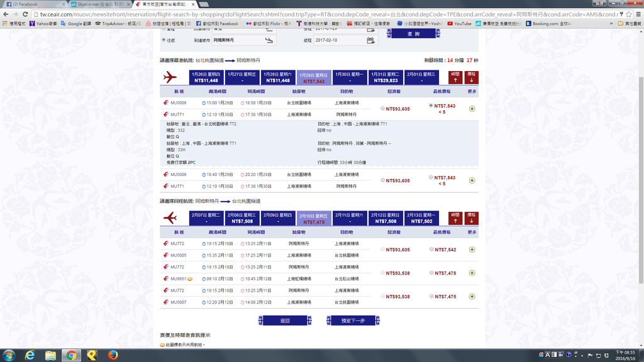Reload the page with the refresh icon
The height and width of the screenshot is (362, 644).
click(25, 14)
